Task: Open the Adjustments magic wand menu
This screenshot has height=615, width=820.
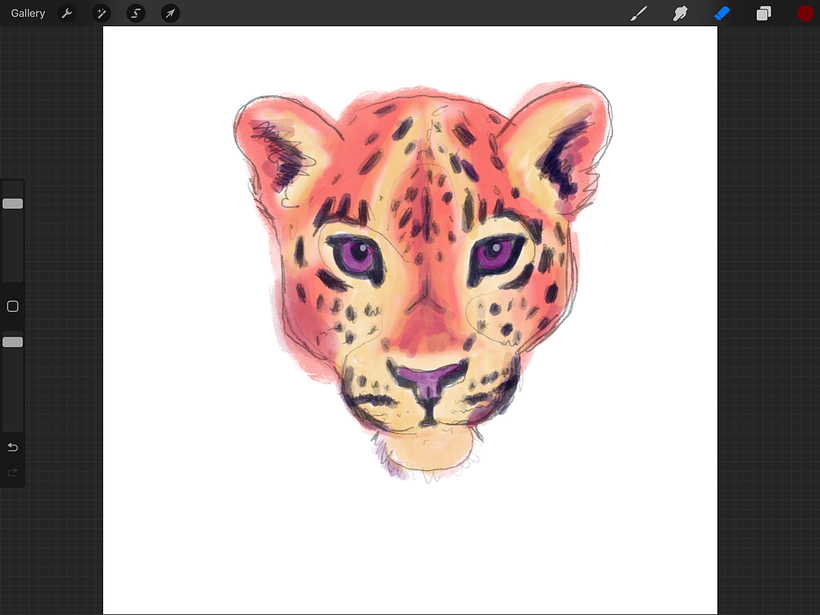Action: click(101, 13)
